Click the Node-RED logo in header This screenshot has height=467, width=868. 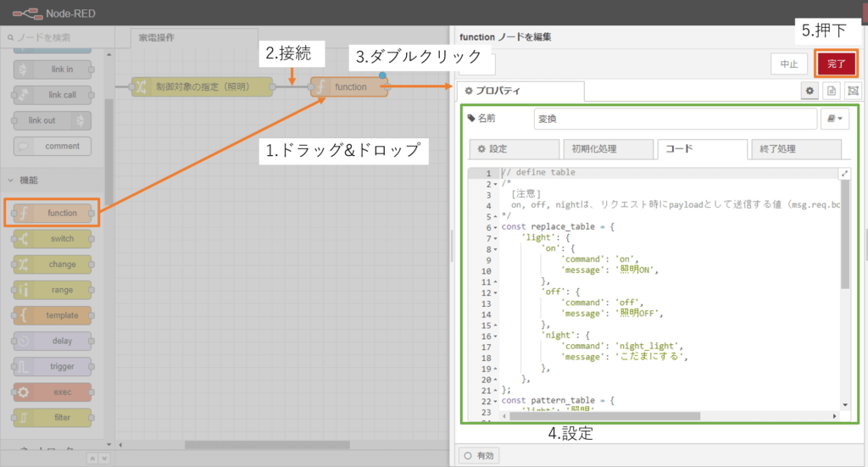[27, 14]
